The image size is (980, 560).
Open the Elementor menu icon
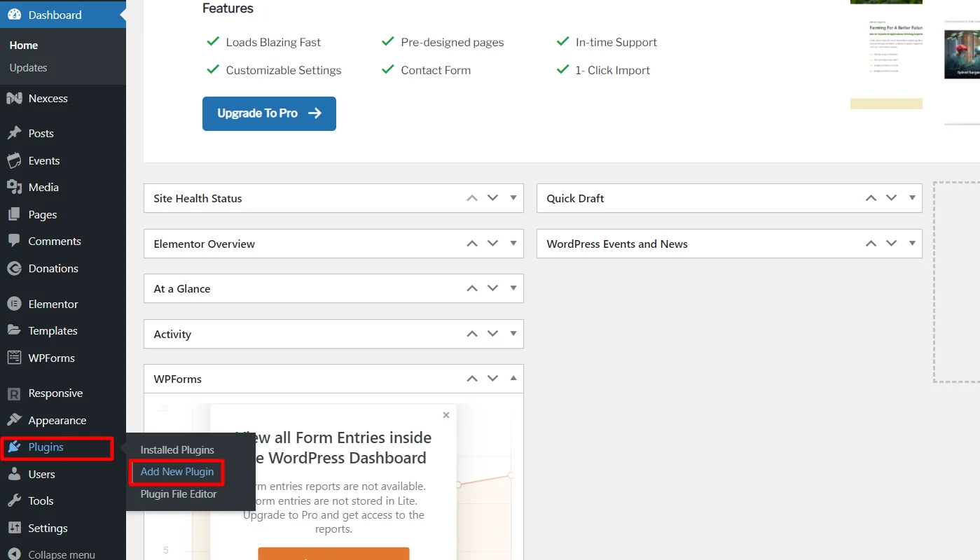15,304
